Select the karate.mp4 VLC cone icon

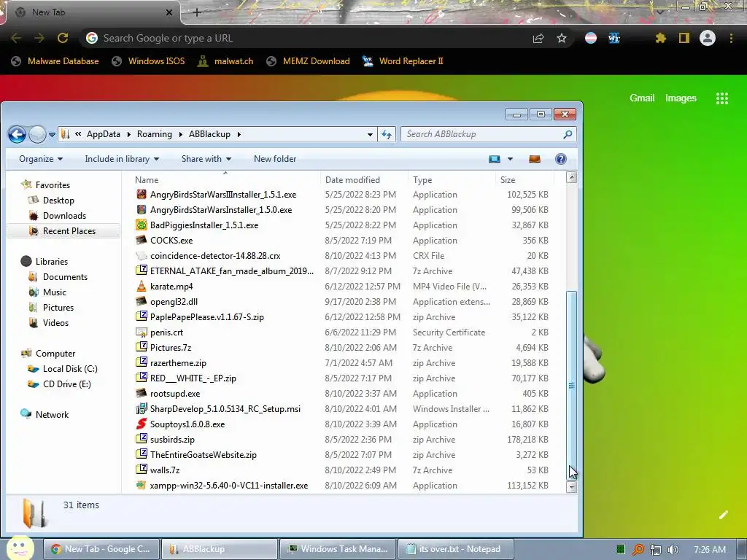click(x=142, y=286)
